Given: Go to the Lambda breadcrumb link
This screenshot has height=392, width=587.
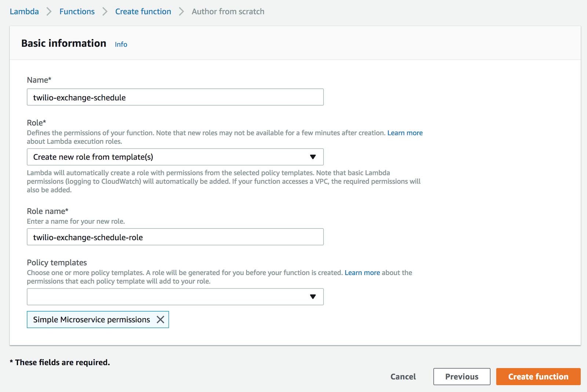Looking at the screenshot, I should coord(24,11).
